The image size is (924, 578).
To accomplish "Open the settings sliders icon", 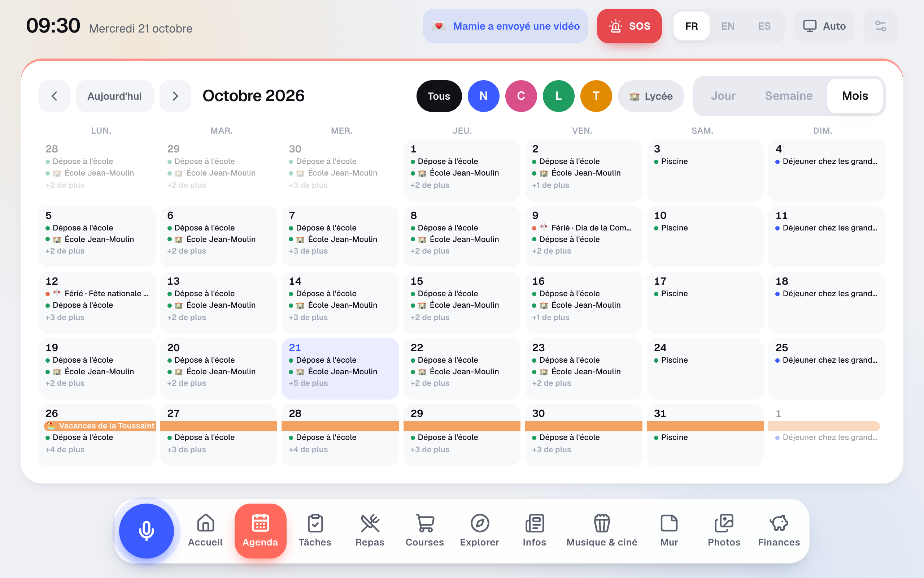I will coord(880,26).
